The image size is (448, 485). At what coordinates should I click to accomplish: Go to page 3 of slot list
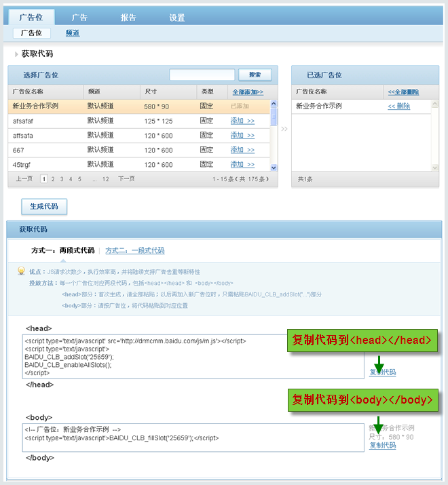(x=62, y=179)
